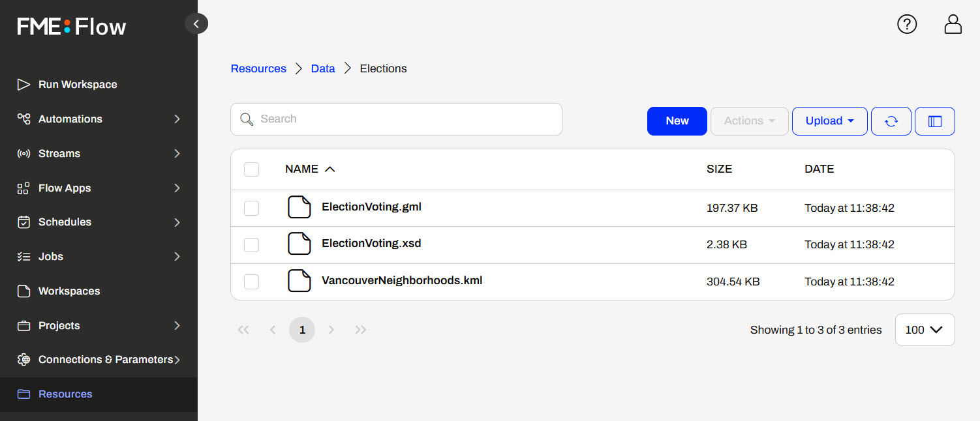Click the help question mark icon
The width and height of the screenshot is (980, 421).
pos(907,24)
